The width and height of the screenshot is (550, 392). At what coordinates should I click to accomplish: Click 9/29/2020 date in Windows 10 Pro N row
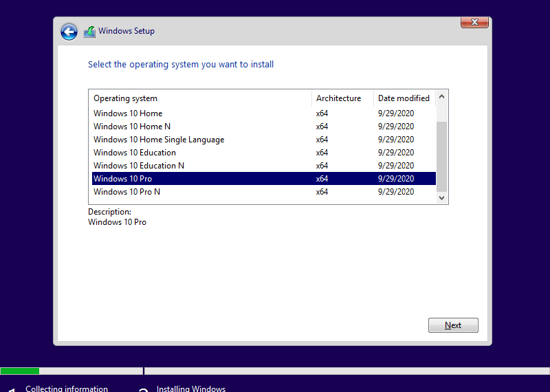(x=396, y=192)
